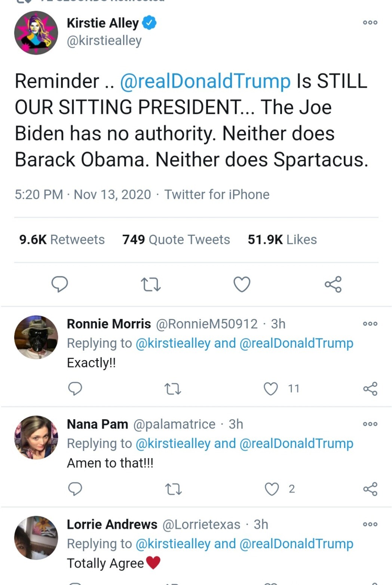Share Ronnie Morris's reply

370,389
